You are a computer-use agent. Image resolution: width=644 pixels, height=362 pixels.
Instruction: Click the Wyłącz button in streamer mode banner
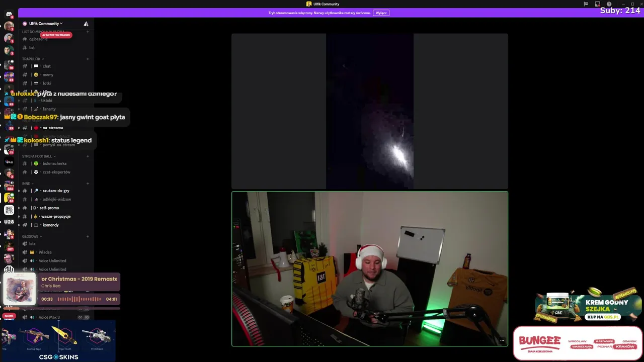(381, 13)
